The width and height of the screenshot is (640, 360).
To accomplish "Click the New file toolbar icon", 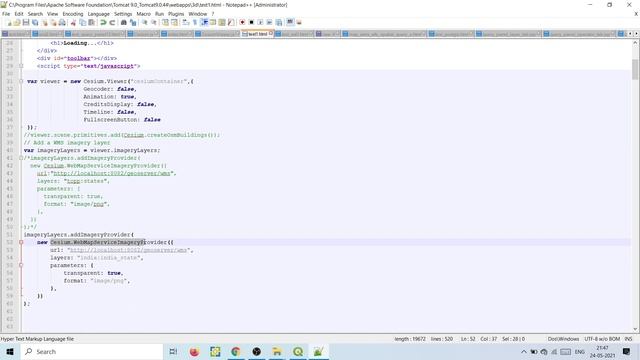I will pos(9,22).
